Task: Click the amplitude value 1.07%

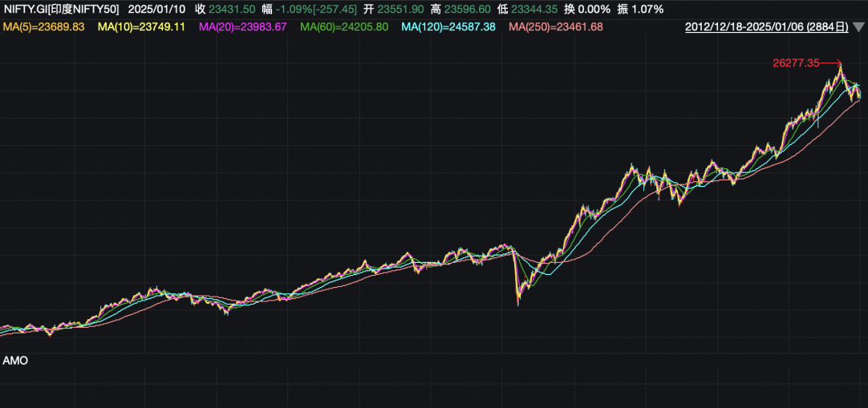Action: pyautogui.click(x=647, y=10)
